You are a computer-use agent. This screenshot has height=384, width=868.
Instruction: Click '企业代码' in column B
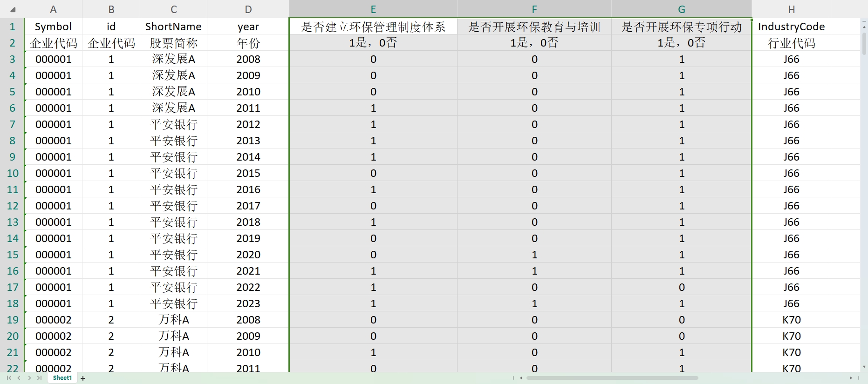point(111,43)
